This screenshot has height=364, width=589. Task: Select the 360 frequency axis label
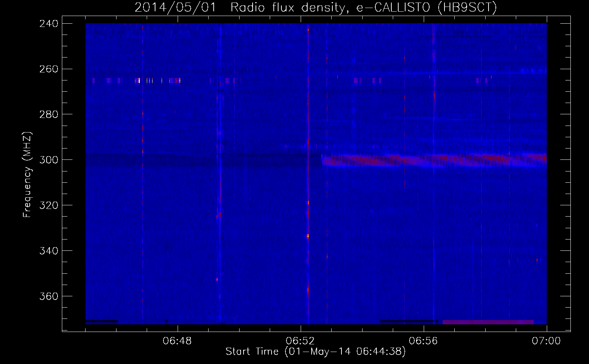pyautogui.click(x=48, y=296)
